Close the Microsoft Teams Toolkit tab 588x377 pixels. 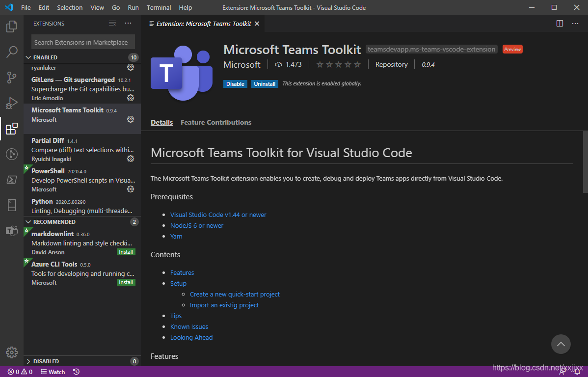click(x=257, y=24)
